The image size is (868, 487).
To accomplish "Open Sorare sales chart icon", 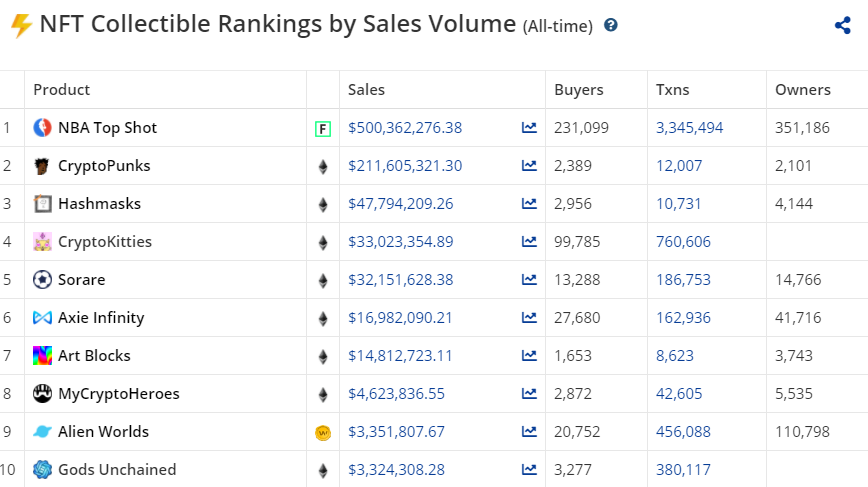I will point(529,279).
